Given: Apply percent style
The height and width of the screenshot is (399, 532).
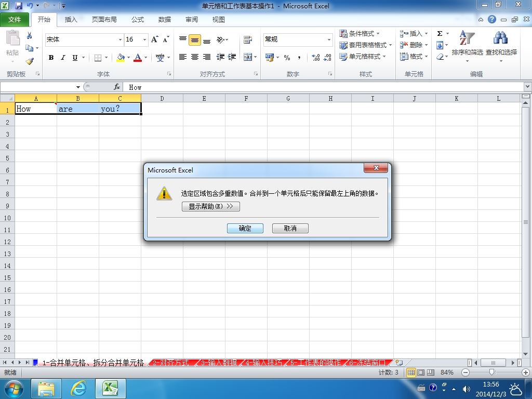Looking at the screenshot, I should tap(287, 58).
